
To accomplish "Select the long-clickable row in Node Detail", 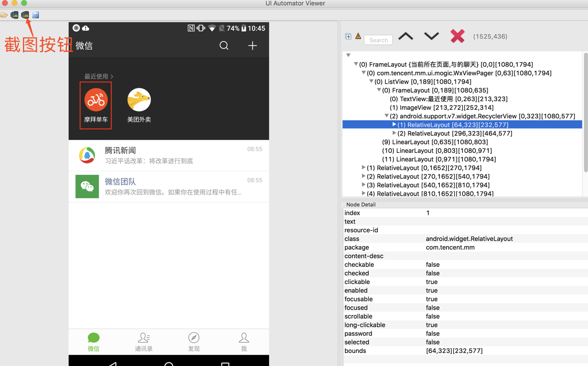I will click(465, 325).
